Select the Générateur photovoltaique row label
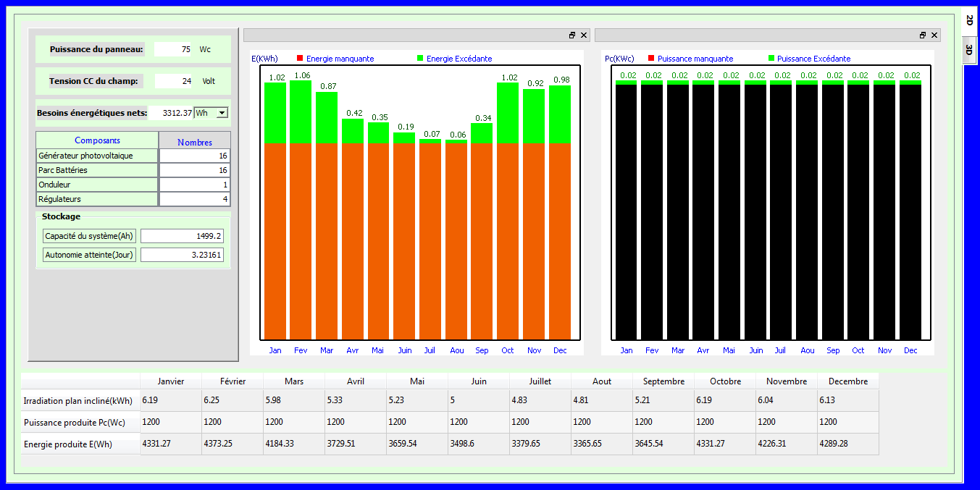 (97, 156)
